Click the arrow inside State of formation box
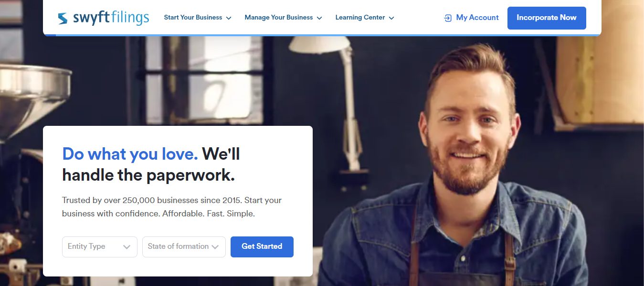 (215, 247)
